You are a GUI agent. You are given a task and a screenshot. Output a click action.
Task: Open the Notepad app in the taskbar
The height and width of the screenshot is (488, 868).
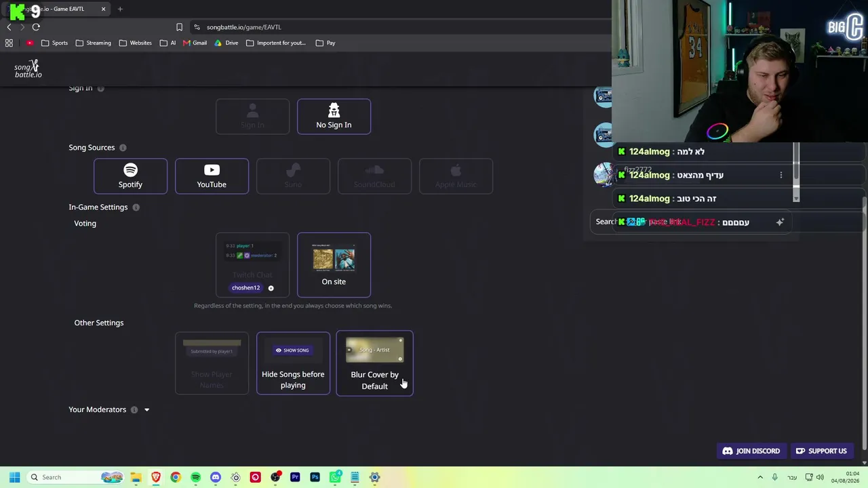point(355,477)
